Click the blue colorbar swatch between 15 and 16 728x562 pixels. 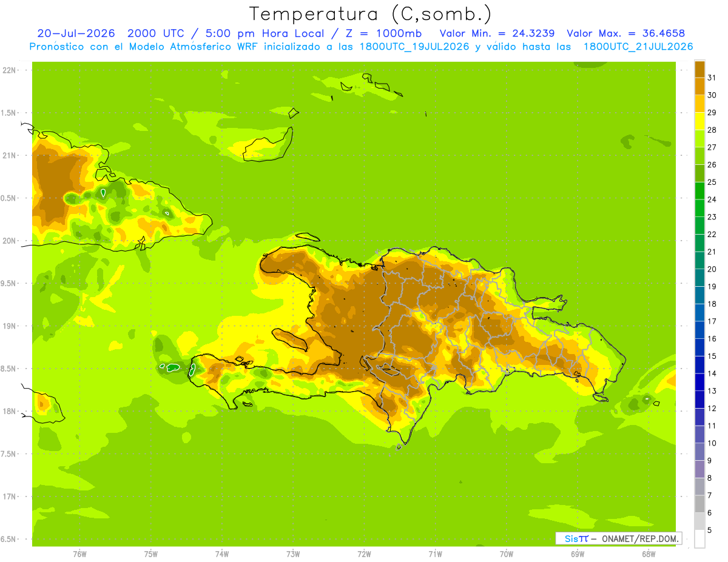[x=699, y=347]
